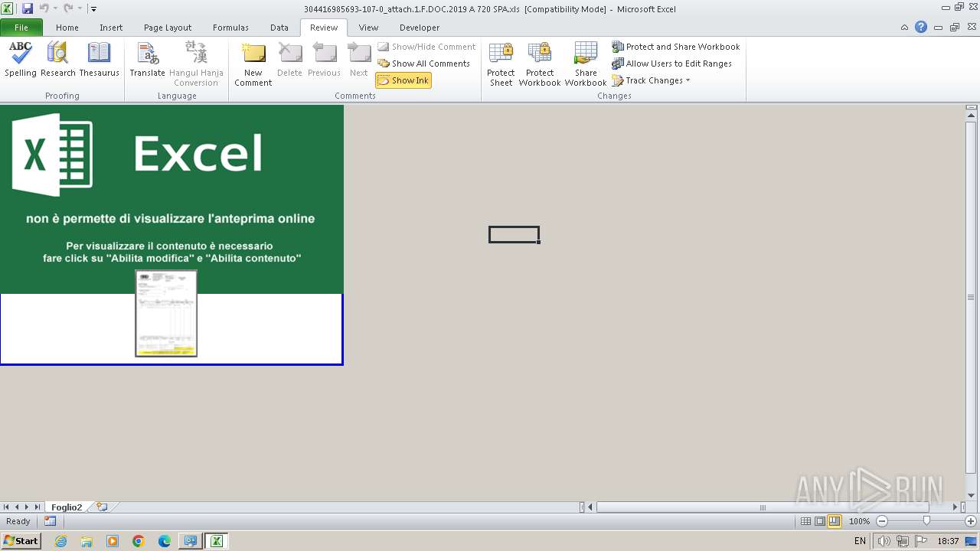Click Protect and Share Workbook
The width and height of the screenshot is (980, 551).
[676, 47]
